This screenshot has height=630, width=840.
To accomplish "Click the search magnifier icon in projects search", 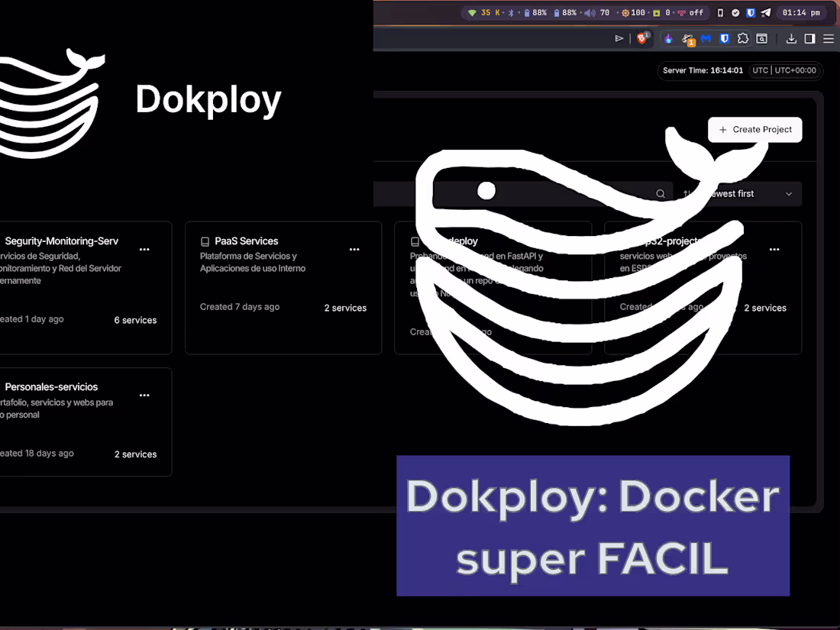I will coord(661,193).
